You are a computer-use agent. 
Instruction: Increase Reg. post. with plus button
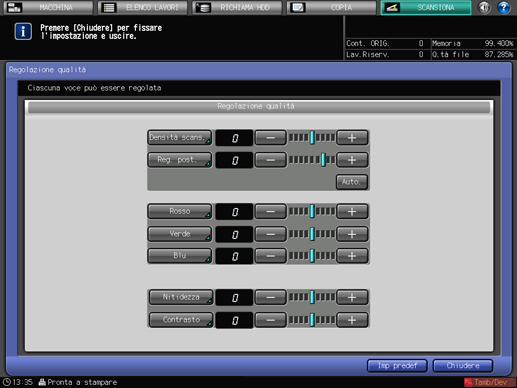pos(352,160)
